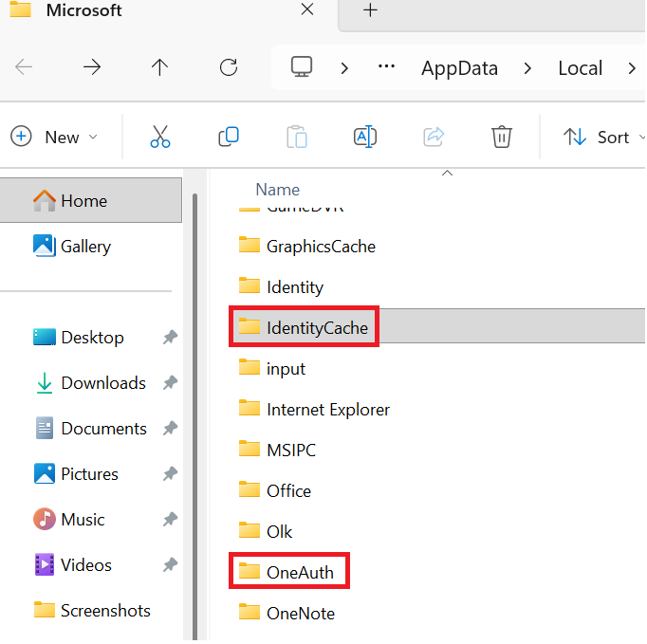Refresh the current folder view
The height and width of the screenshot is (644, 647).
pyautogui.click(x=229, y=67)
